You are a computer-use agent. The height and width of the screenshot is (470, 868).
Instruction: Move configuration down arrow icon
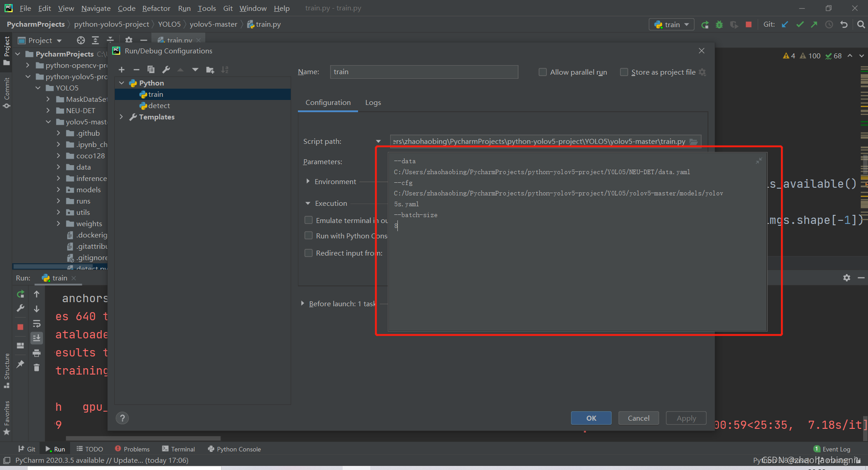[x=195, y=70]
